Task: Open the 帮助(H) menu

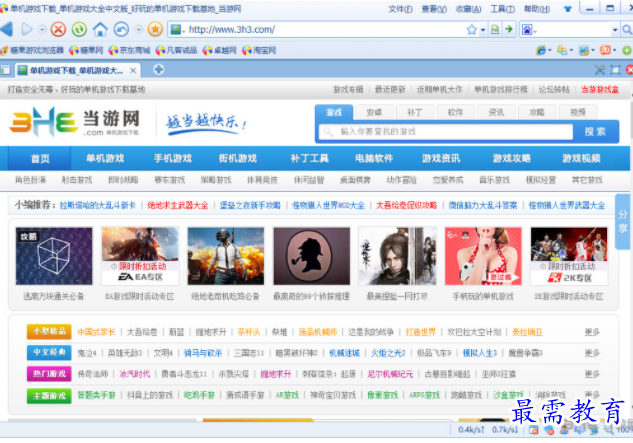Action: 537,9
